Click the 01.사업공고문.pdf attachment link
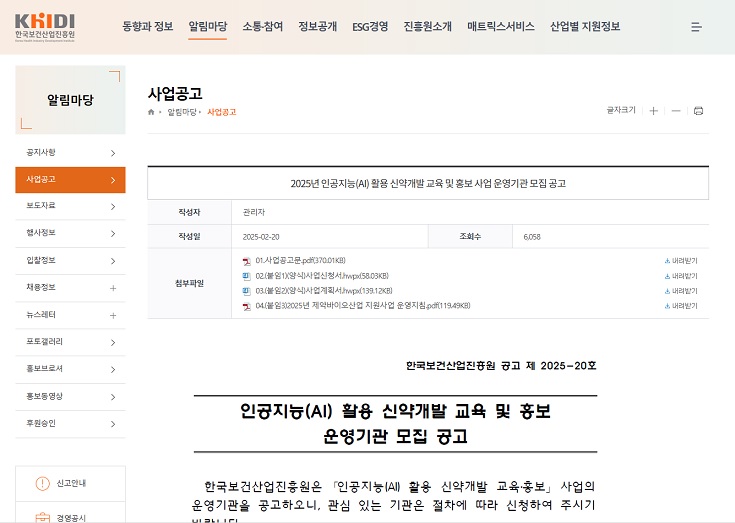Screen dimensions: 735x523 [300, 260]
